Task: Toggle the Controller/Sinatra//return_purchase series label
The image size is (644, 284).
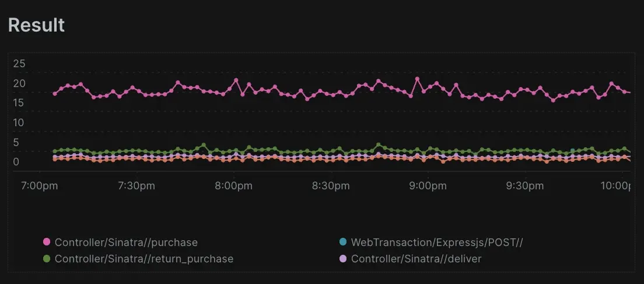Action: [143, 258]
